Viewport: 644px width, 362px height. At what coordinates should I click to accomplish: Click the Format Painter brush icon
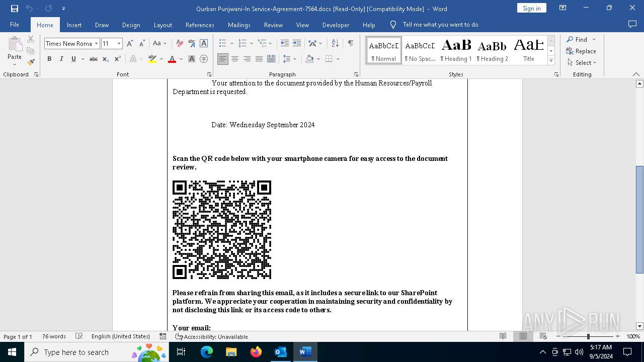pyautogui.click(x=31, y=62)
